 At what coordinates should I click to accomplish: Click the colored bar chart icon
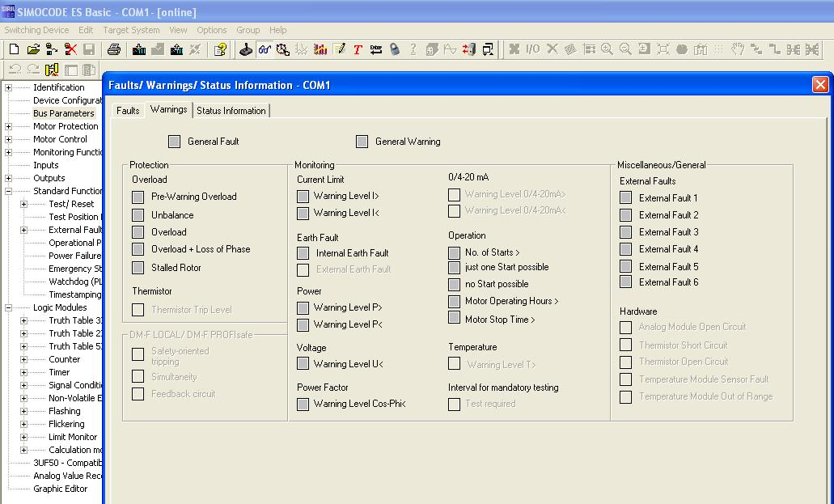320,49
